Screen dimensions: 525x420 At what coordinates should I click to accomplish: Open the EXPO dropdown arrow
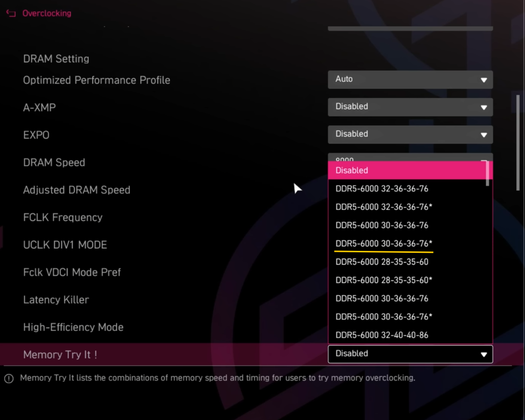[483, 135]
